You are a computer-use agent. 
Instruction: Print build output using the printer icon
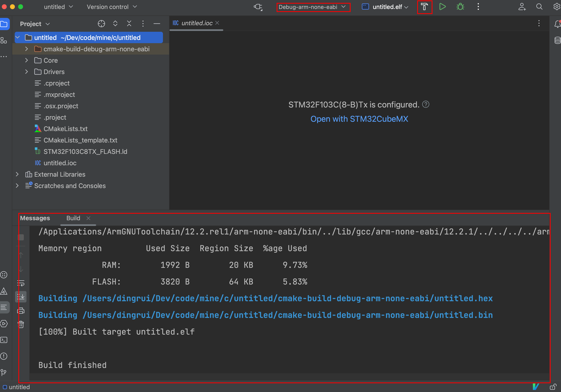tap(21, 311)
